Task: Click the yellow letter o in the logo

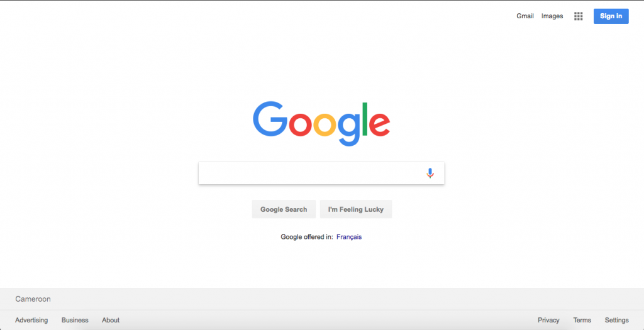Action: tap(325, 125)
